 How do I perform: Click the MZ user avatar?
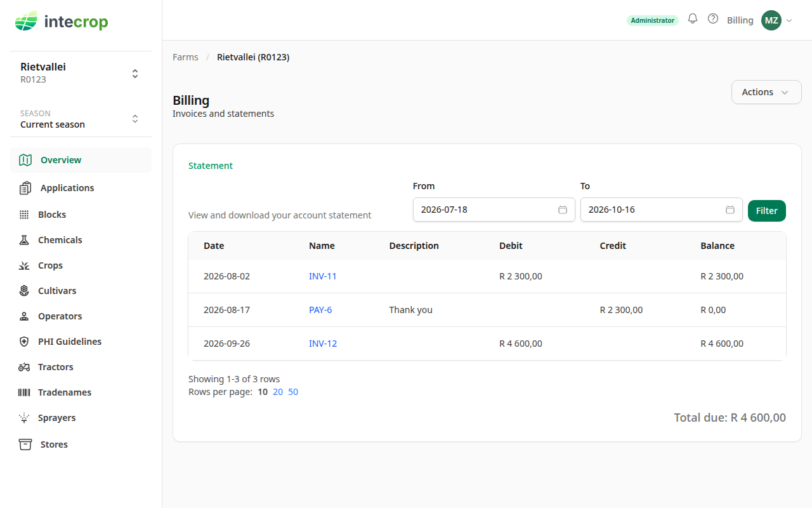771,20
